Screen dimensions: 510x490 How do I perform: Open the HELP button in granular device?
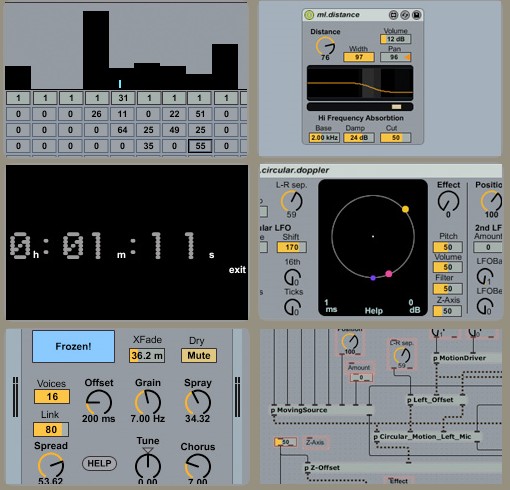tap(99, 463)
